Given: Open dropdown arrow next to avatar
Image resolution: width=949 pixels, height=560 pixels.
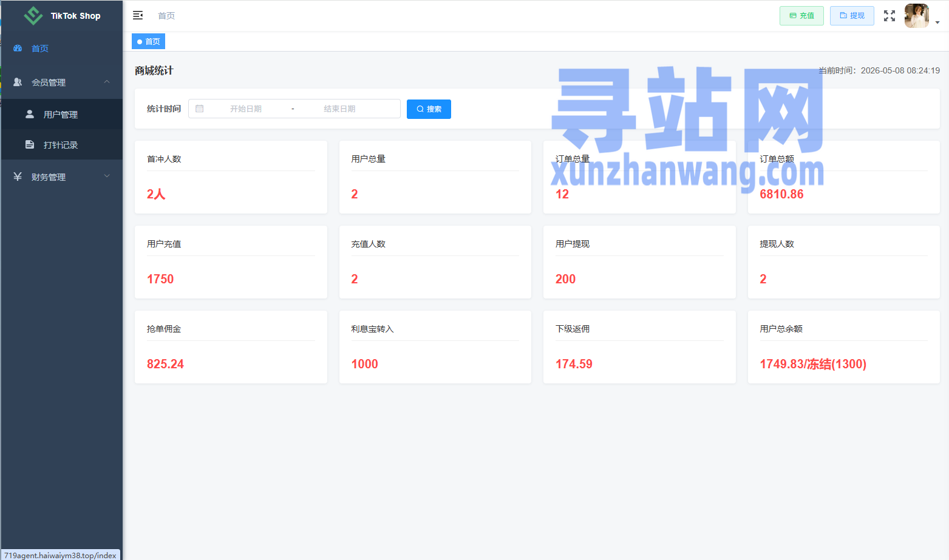Looking at the screenshot, I should tap(937, 22).
